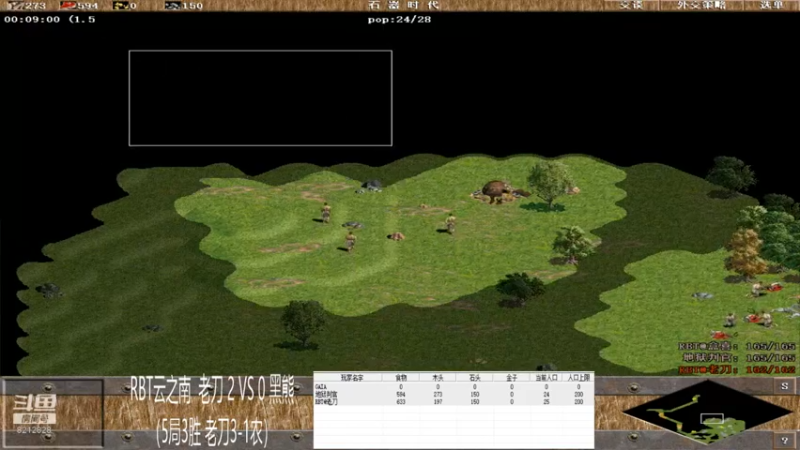Click the S score toggle button
This screenshot has height=450, width=800.
785,386
